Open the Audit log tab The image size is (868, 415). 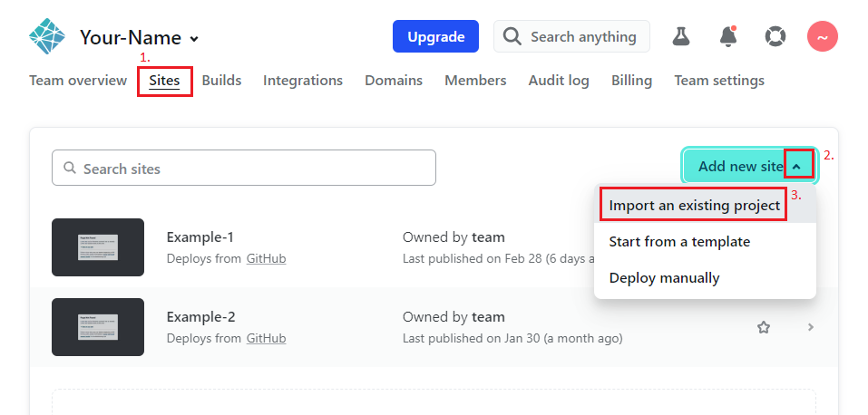pyautogui.click(x=559, y=81)
